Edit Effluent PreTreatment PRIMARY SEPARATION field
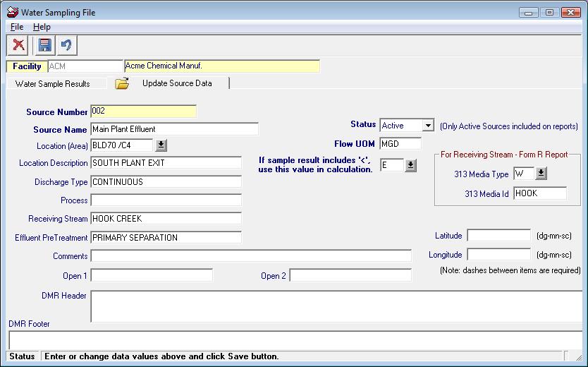 166,238
